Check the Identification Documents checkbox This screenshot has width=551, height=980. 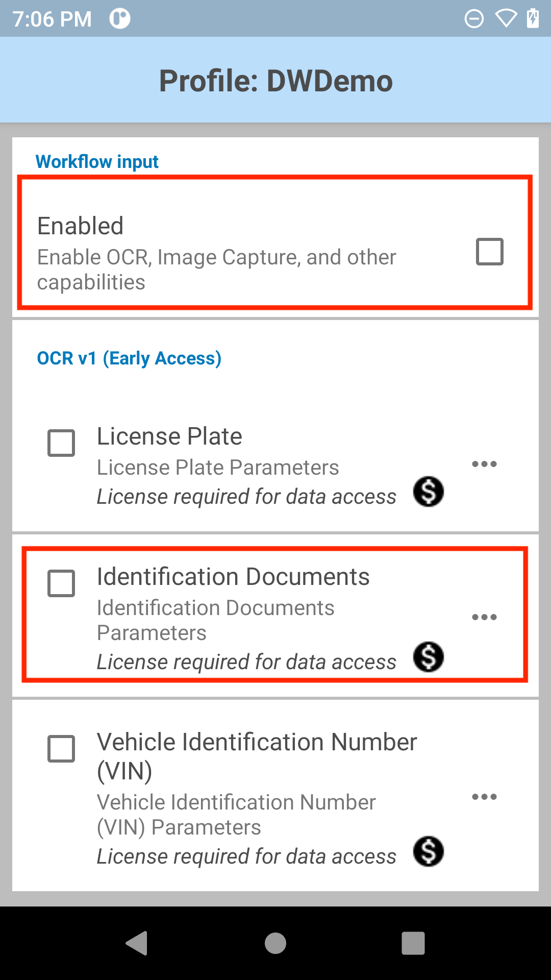(x=61, y=583)
